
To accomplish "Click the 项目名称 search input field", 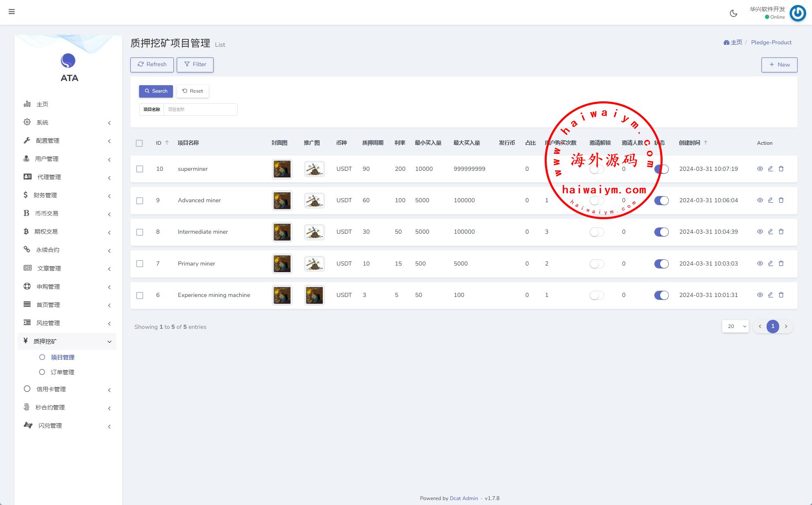I will coord(200,110).
